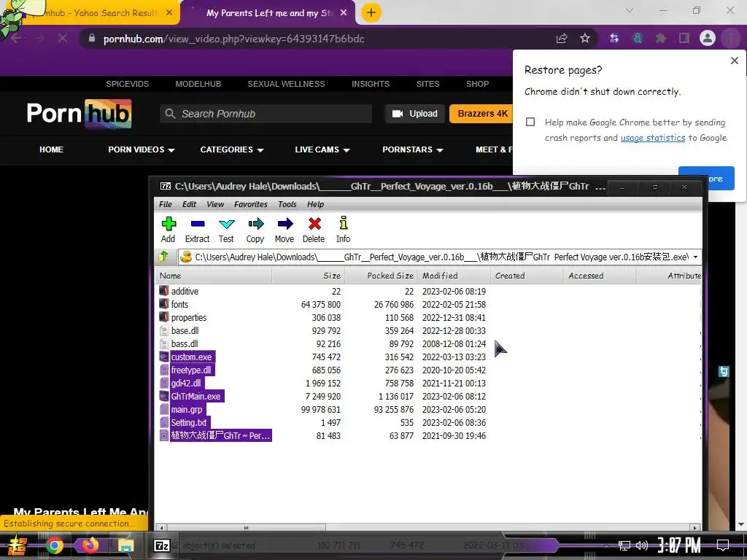747x560 pixels.
Task: Click the 7-Zip scrollbar right arrow
Action: pyautogui.click(x=695, y=528)
